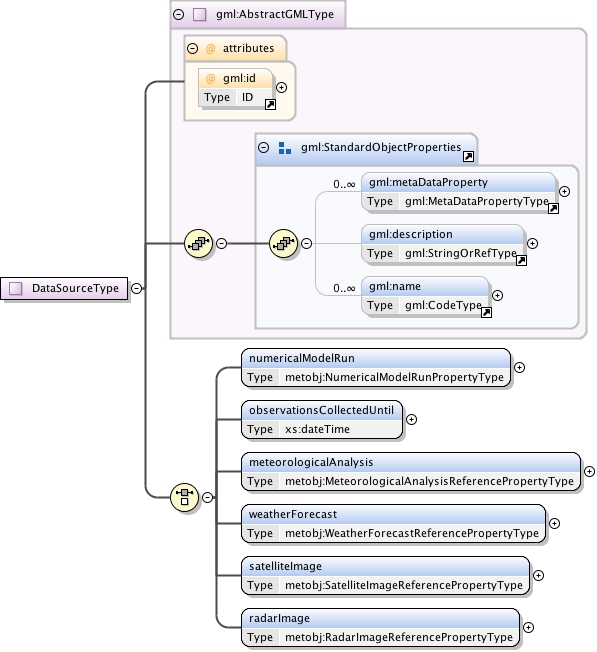Select the meteorologicalAnalysis element name
Screen dimensions: 597x652
[311, 462]
